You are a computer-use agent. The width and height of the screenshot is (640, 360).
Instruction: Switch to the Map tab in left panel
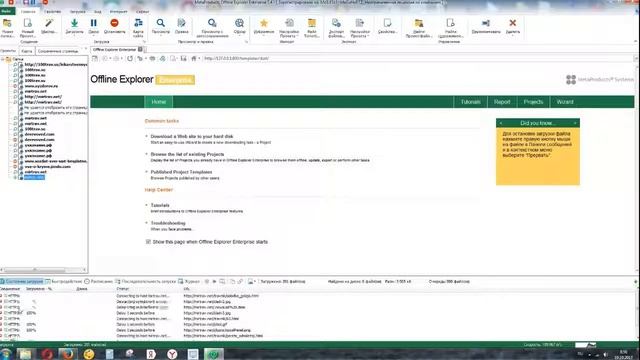[27, 51]
